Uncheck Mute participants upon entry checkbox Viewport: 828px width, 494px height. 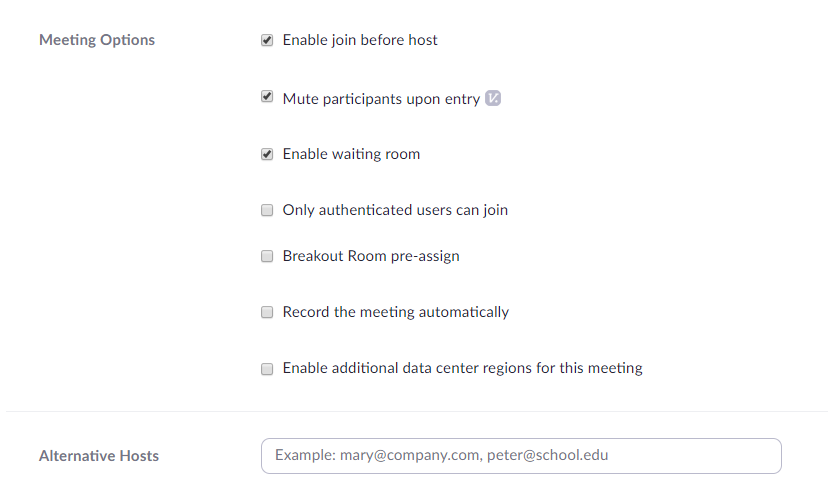point(267,97)
